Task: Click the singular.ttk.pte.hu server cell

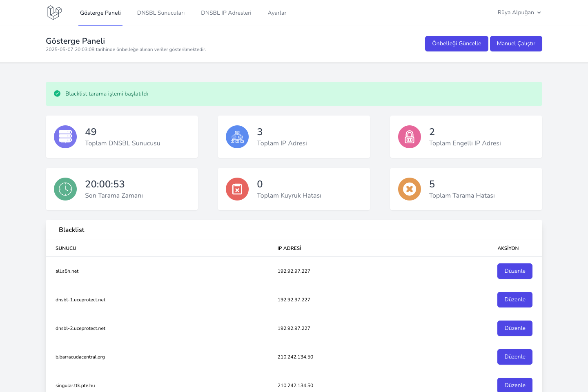Action: tap(75, 385)
